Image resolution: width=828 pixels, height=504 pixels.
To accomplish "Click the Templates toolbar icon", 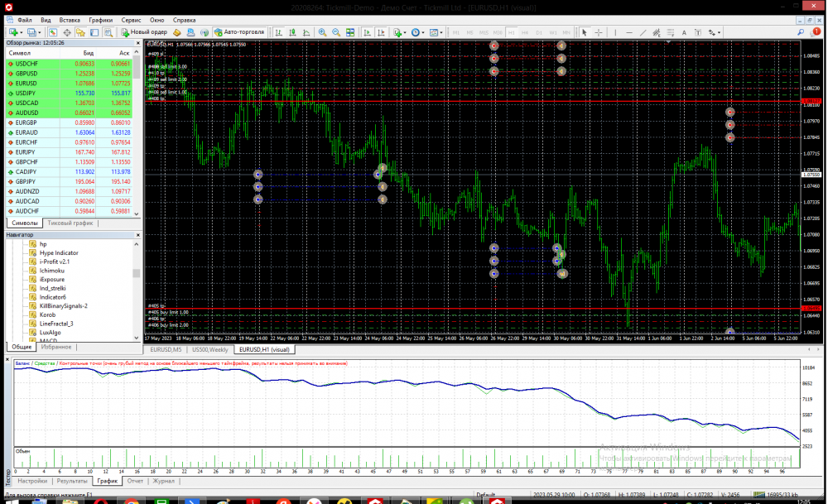I will tap(434, 32).
